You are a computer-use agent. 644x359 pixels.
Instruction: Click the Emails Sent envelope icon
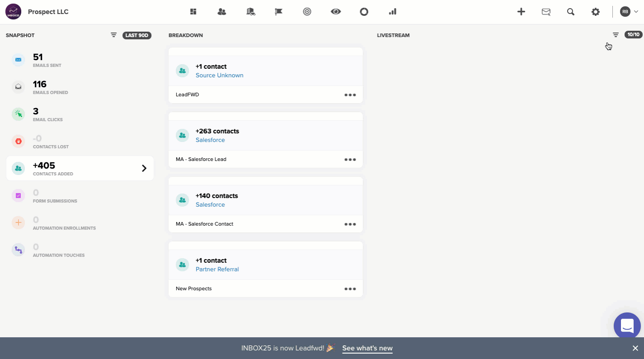click(x=18, y=60)
